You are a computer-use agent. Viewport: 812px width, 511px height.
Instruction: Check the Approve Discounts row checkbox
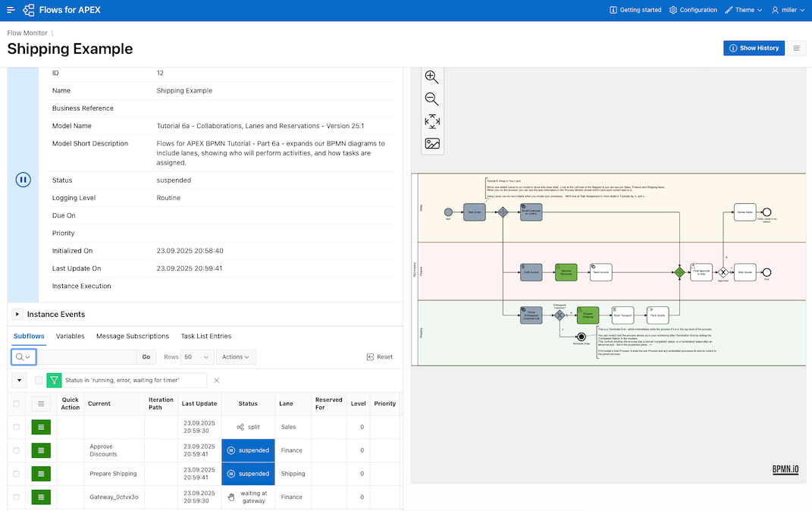(17, 450)
